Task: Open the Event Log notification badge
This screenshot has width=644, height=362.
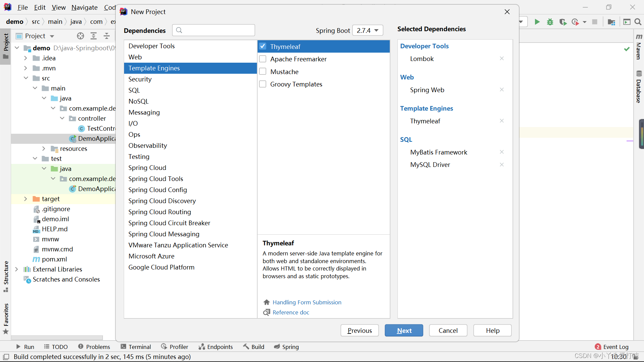Action: 598,347
